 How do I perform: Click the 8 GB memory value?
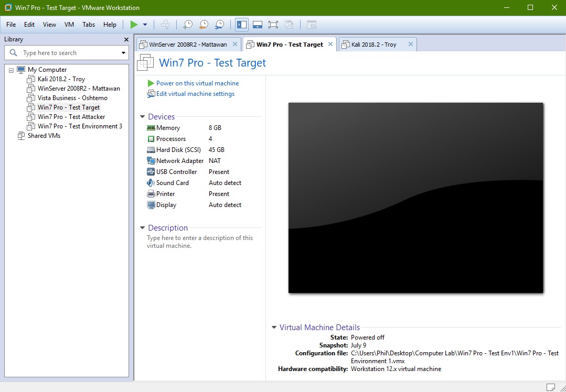(215, 128)
